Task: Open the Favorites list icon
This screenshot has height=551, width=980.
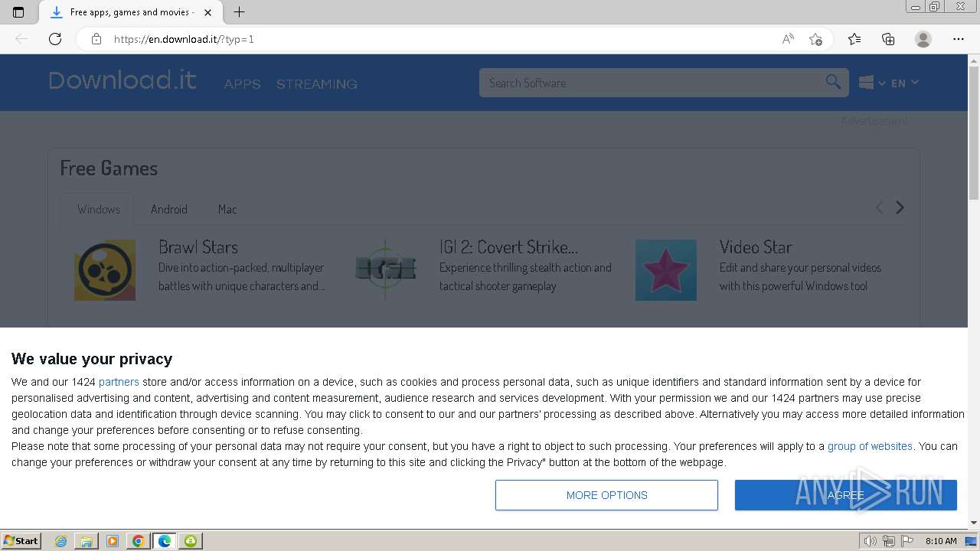Action: [x=854, y=39]
